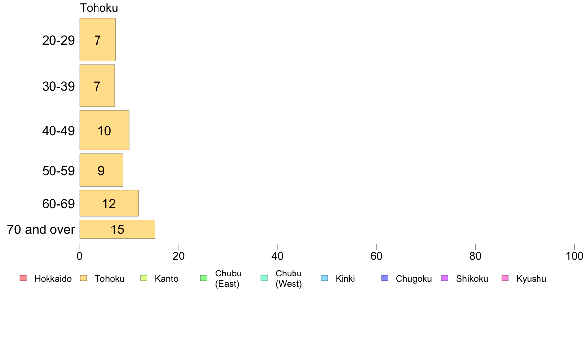Select the Chubu (East) green legend swatch
Image resolution: width=588 pixels, height=364 pixels.
tap(204, 278)
